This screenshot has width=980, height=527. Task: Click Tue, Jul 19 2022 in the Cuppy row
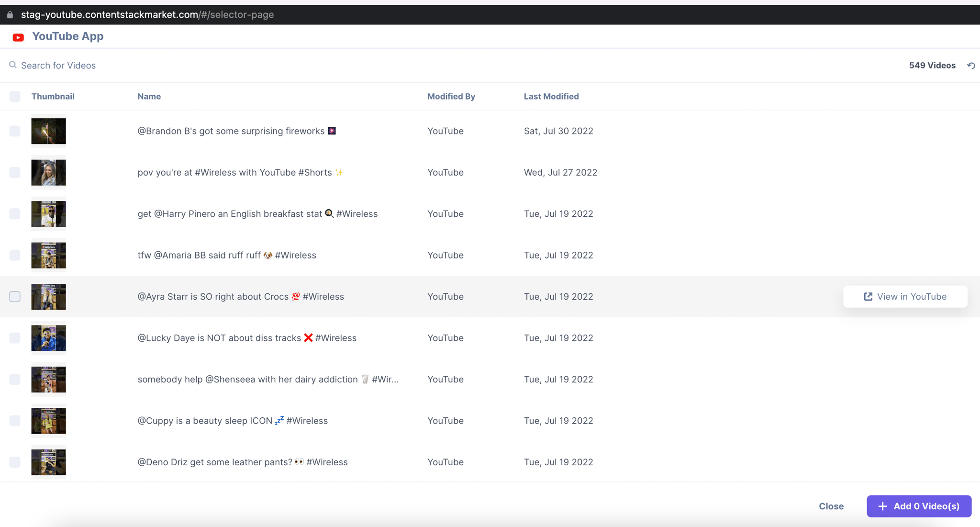(x=558, y=421)
